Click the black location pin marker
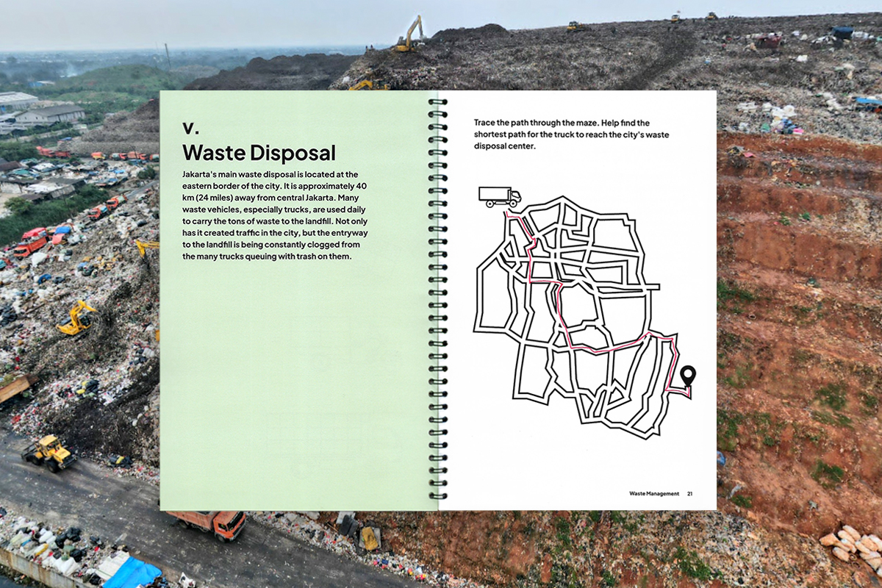This screenshot has height=588, width=882. (688, 376)
